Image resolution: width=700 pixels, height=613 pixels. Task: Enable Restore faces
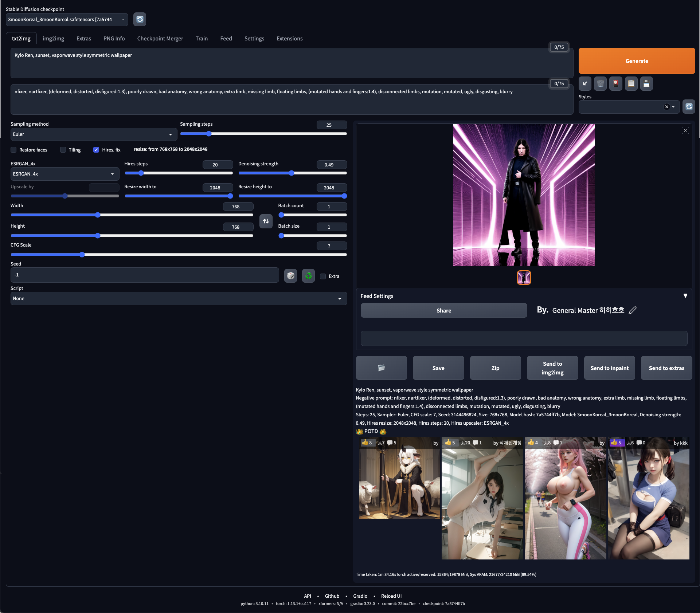(13, 150)
